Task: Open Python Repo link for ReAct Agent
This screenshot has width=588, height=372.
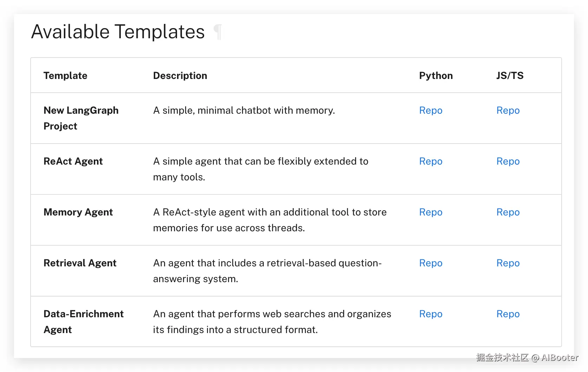Action: (x=431, y=161)
